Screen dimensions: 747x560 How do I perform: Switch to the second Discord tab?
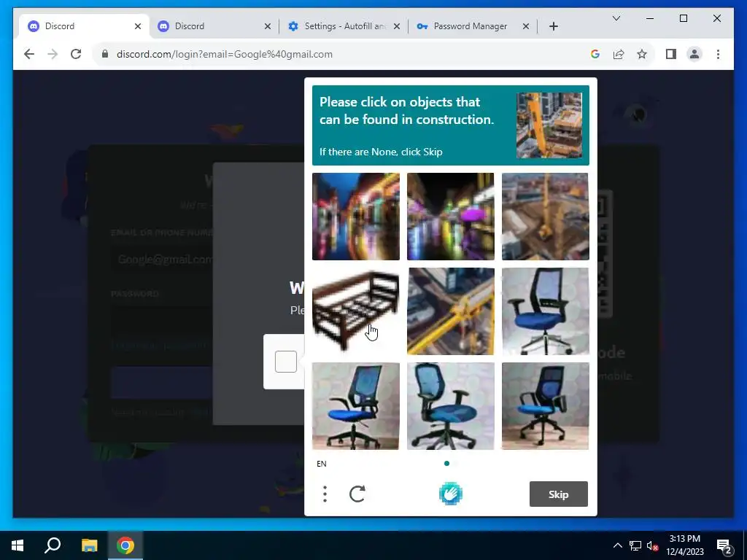click(214, 26)
